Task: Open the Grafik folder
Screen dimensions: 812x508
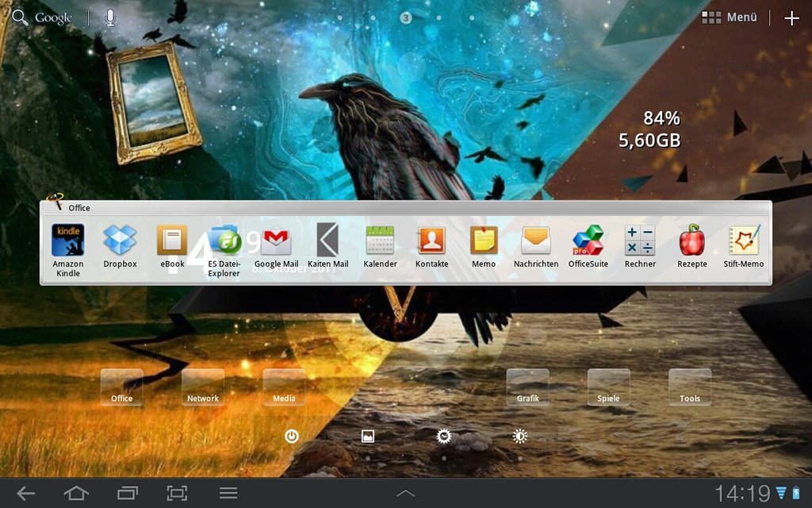Action: tap(527, 387)
